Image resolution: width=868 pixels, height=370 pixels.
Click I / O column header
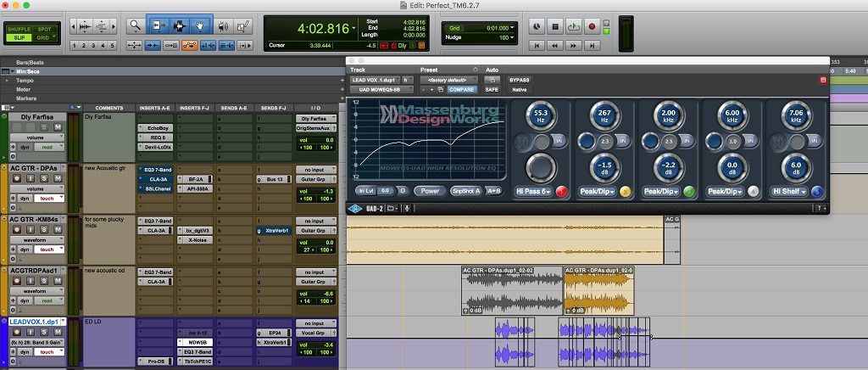click(316, 108)
